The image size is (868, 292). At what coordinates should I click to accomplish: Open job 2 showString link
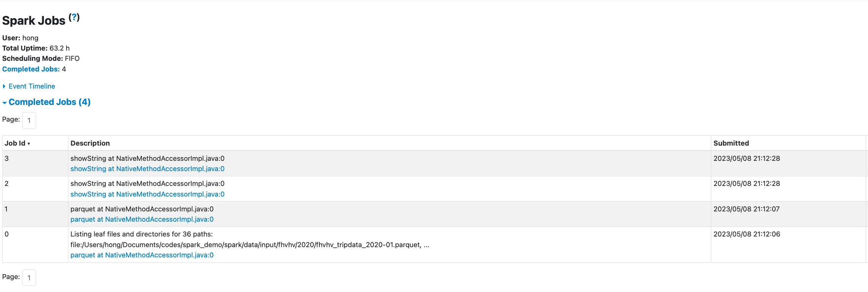pyautogui.click(x=147, y=194)
